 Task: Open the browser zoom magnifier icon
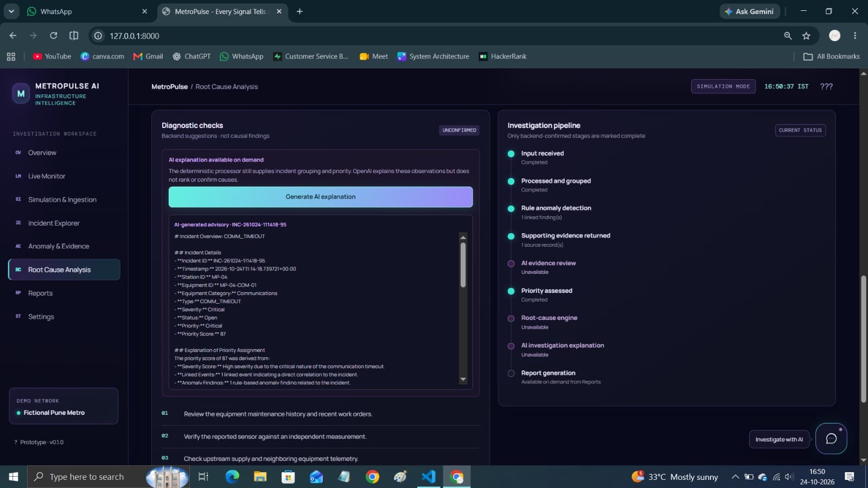(788, 36)
